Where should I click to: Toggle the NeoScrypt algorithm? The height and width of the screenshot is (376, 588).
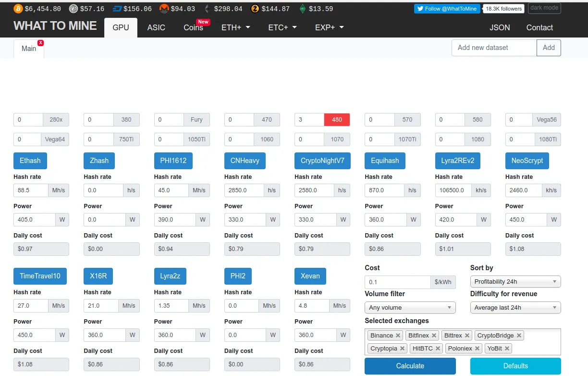(527, 161)
